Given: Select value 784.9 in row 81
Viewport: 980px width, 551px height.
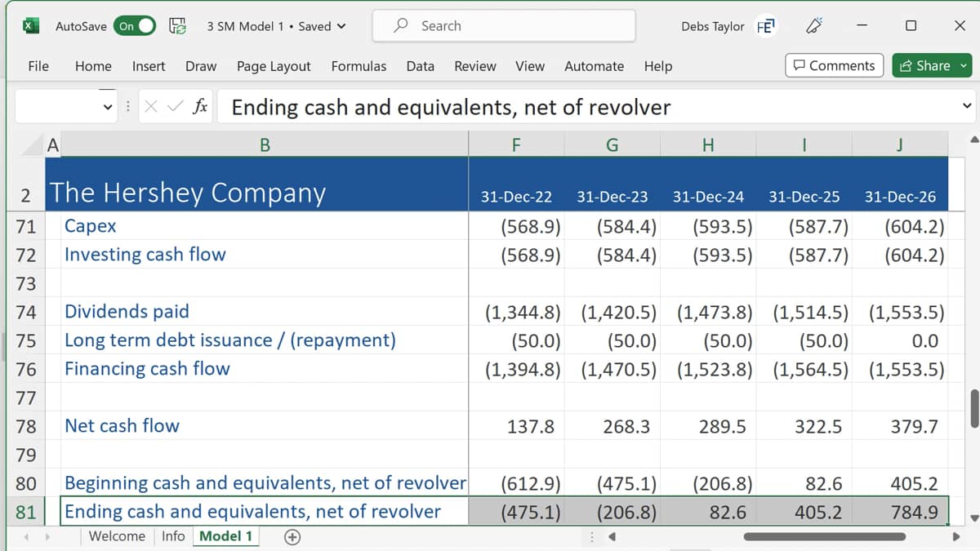Looking at the screenshot, I should (x=900, y=512).
